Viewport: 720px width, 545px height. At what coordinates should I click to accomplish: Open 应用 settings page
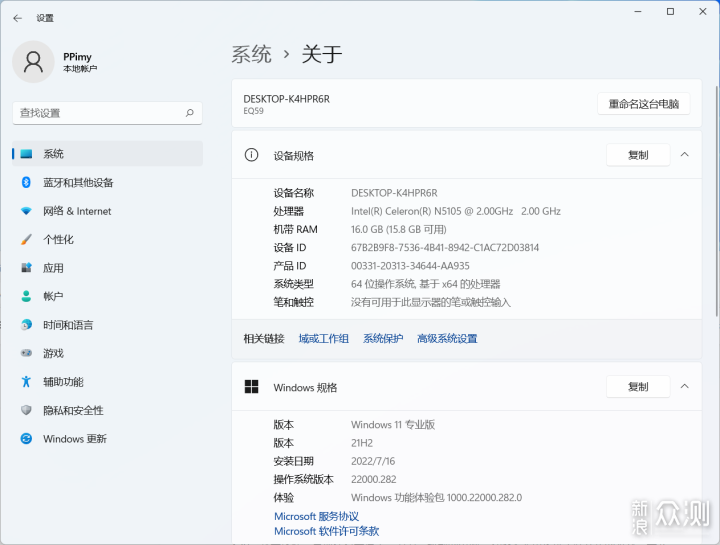[107, 268]
